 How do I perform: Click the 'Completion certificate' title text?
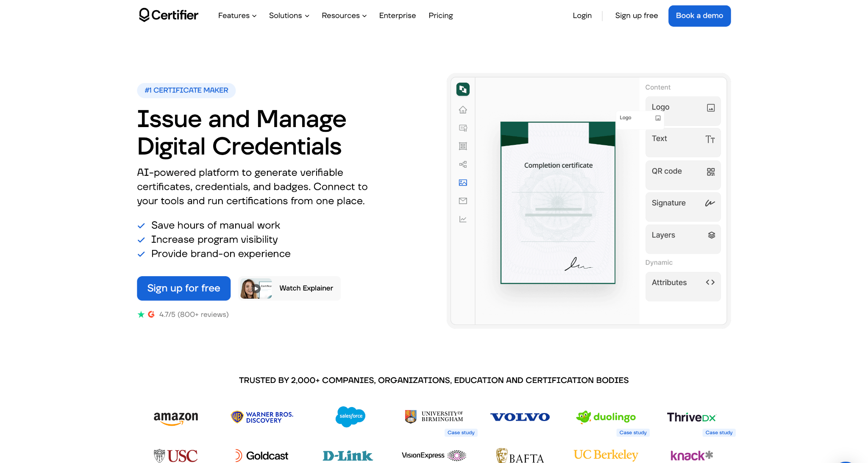tap(558, 165)
